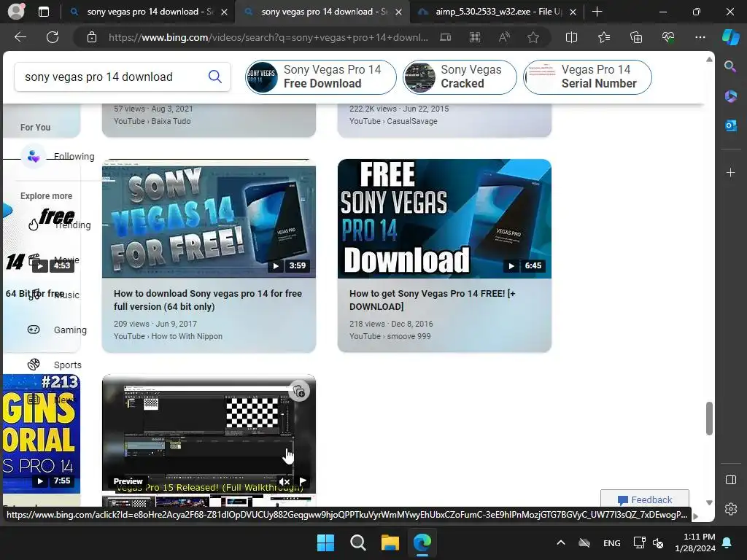747x560 pixels.
Task: Open the app available icon in address bar
Action: click(x=474, y=37)
